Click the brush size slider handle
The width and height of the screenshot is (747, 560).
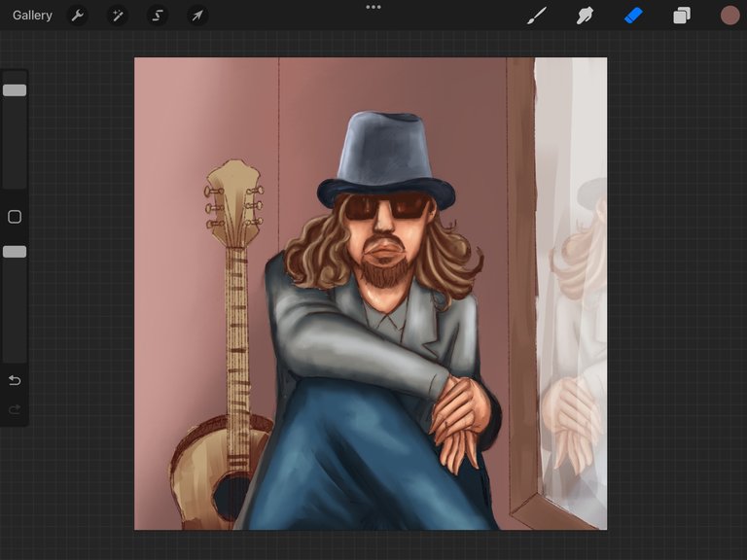coord(15,90)
